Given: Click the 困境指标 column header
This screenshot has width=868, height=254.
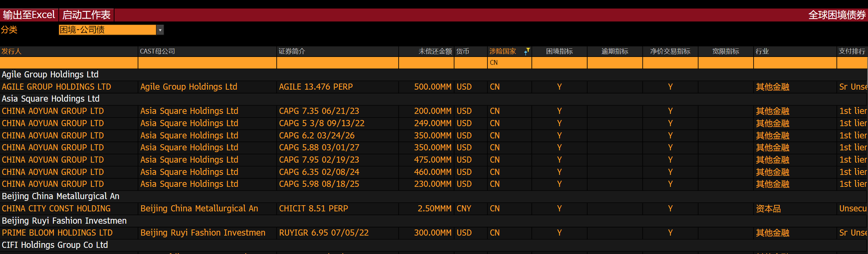Looking at the screenshot, I should tap(559, 51).
